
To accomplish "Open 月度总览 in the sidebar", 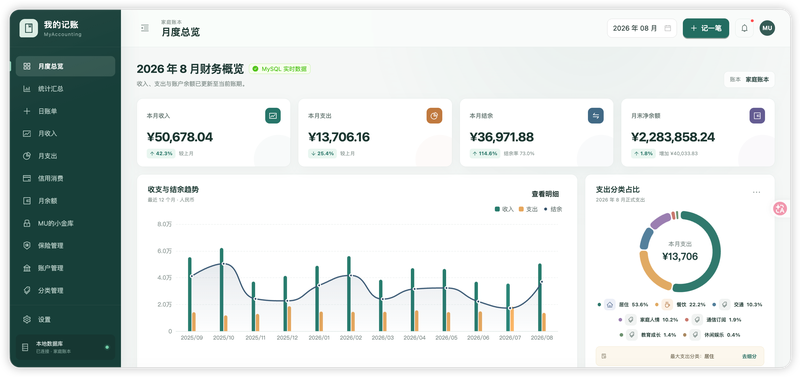I will point(65,66).
